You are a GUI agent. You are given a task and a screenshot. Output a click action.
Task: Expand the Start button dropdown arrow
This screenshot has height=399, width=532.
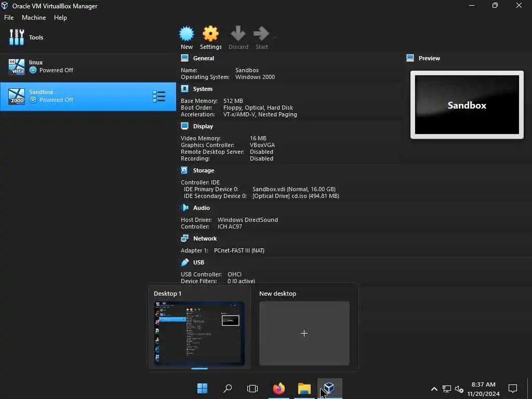[275, 37]
